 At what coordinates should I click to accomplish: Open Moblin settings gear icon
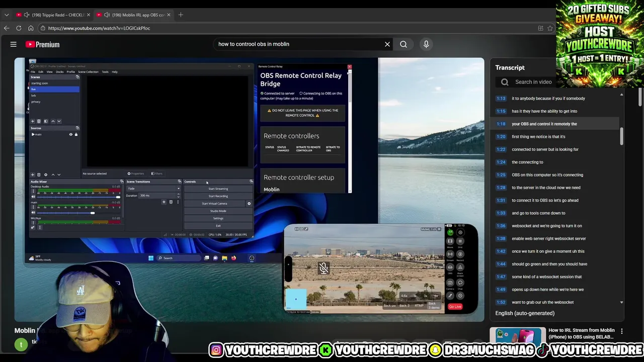(460, 232)
